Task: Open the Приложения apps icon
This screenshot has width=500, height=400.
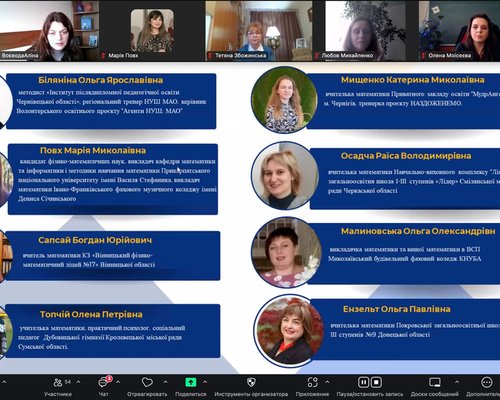Action: point(312,382)
